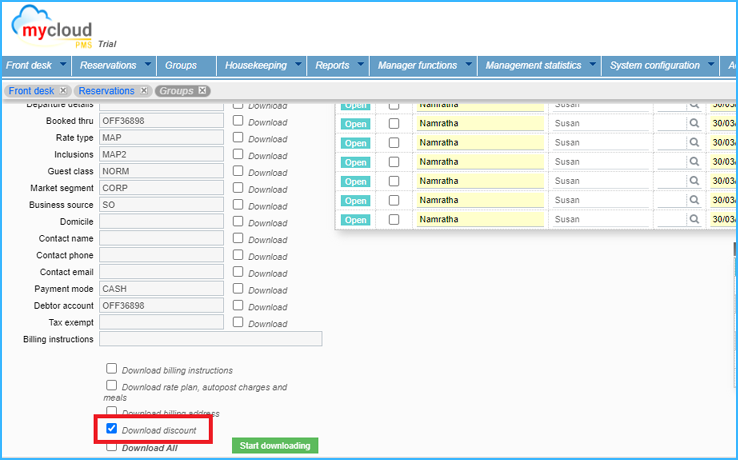Click magnifier icon in first guest row
This screenshot has width=738, height=460.
[693, 104]
